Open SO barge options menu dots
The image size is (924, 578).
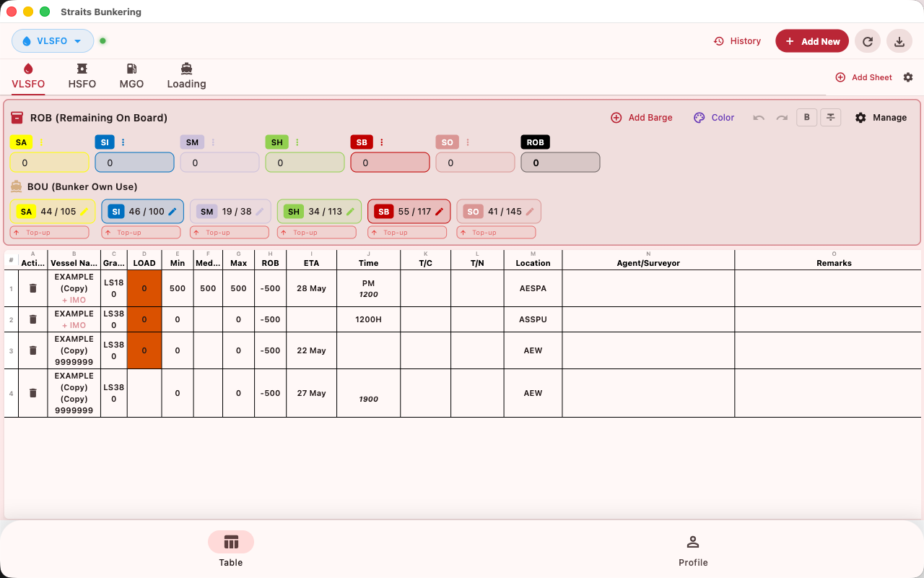468,142
